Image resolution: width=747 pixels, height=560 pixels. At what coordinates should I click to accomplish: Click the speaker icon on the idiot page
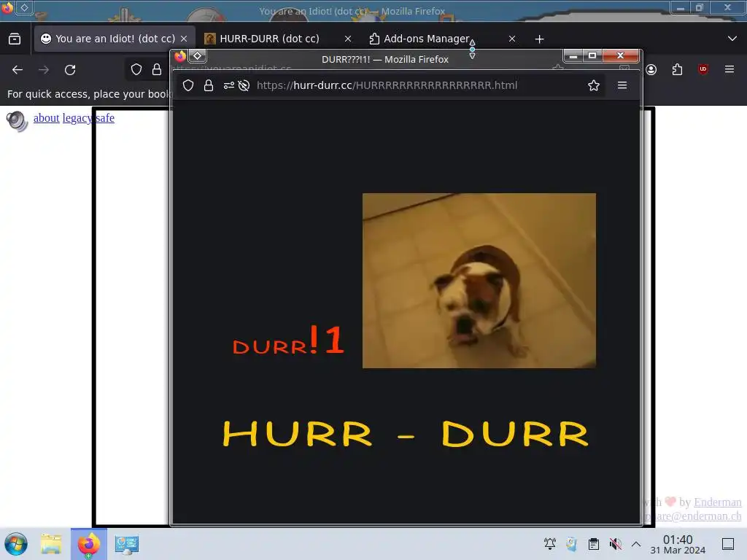pyautogui.click(x=18, y=121)
